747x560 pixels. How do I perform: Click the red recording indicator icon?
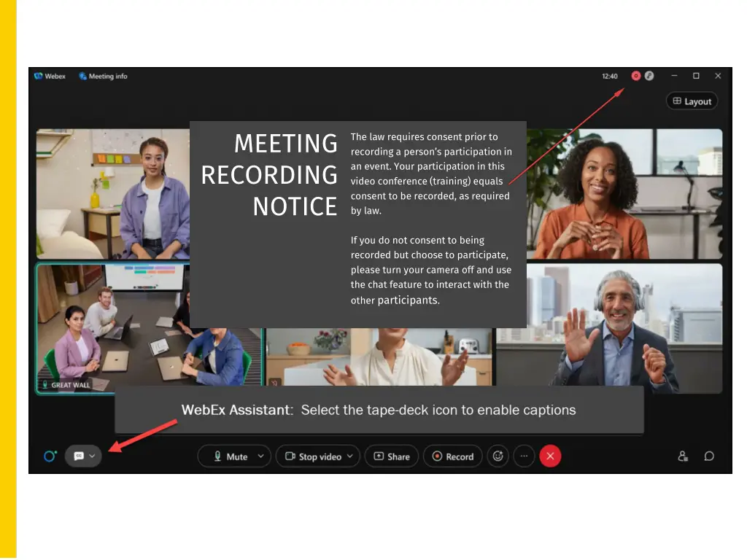(x=635, y=76)
